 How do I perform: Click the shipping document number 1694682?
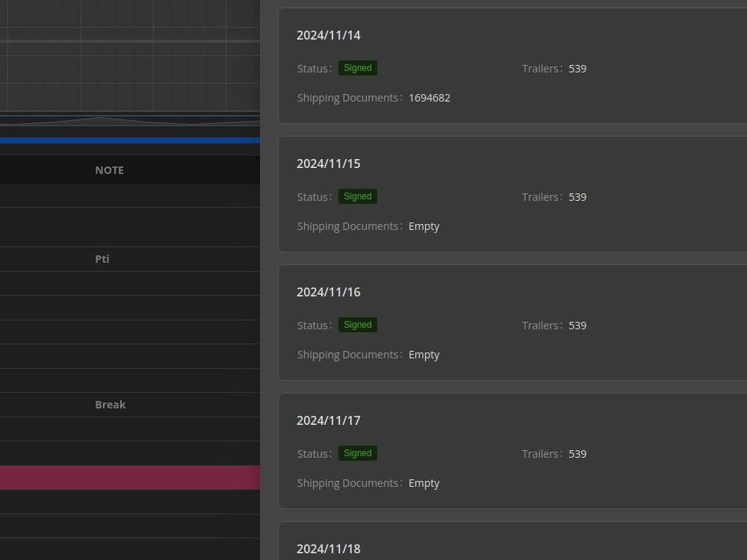pos(430,97)
